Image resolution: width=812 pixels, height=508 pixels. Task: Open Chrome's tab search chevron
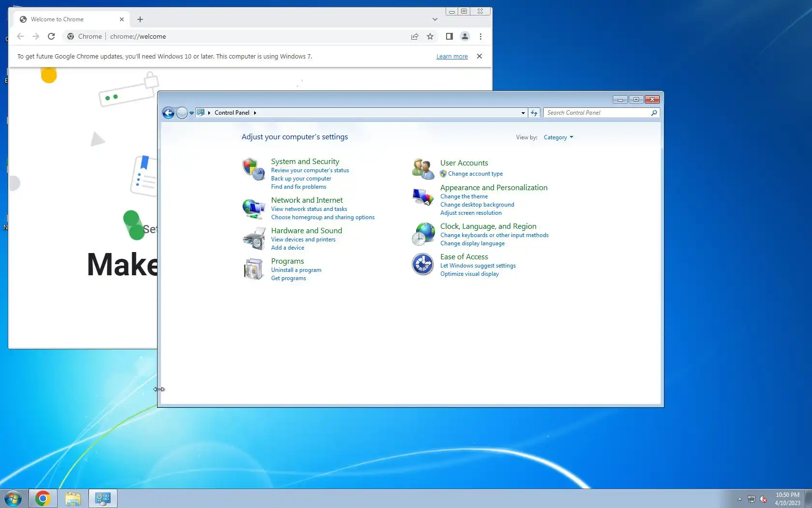click(435, 19)
